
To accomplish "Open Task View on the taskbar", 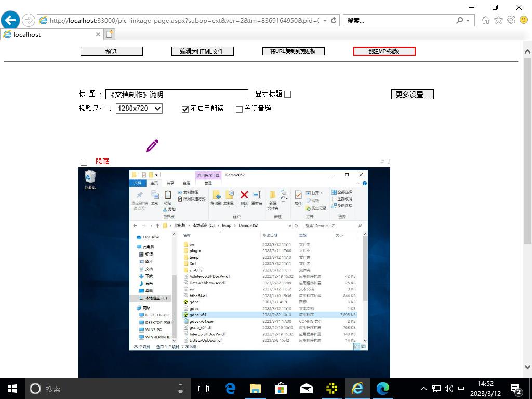I will click(204, 388).
